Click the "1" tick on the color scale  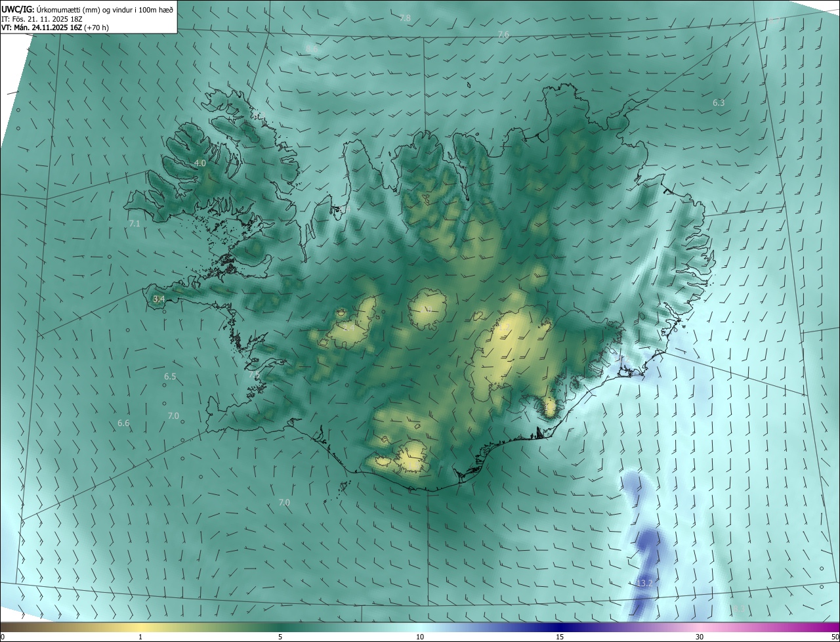tap(140, 637)
